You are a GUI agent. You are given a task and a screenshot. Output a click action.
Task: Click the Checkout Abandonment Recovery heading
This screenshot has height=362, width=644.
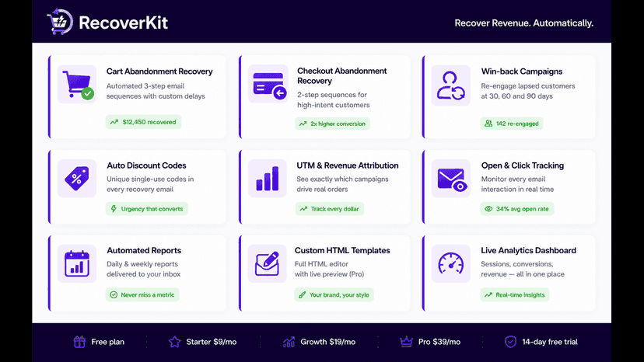(x=341, y=76)
